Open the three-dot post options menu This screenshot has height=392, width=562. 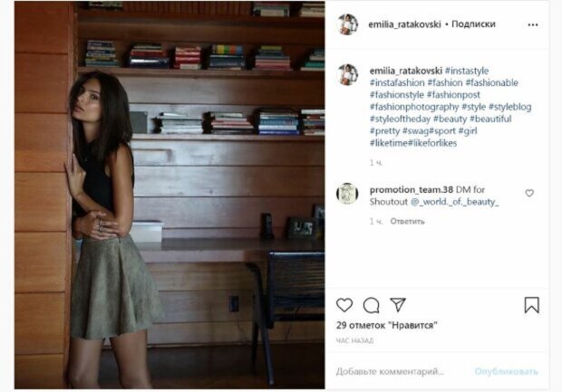[x=533, y=24]
